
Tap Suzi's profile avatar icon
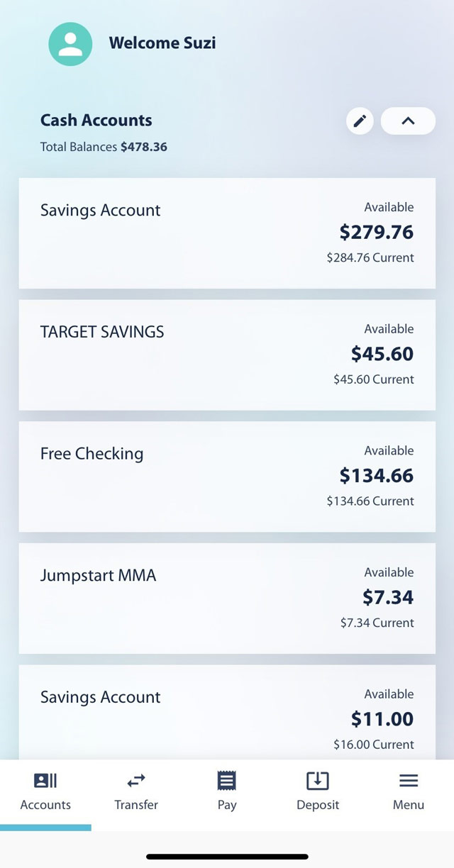70,43
